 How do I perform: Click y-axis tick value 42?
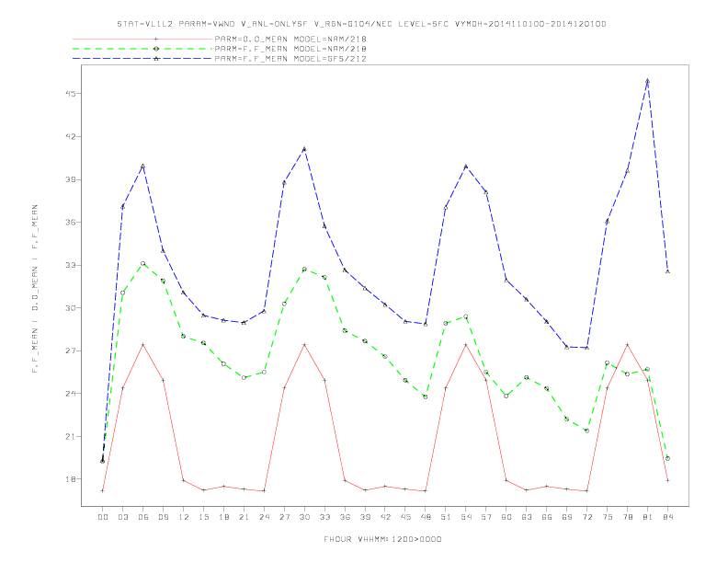coord(70,136)
